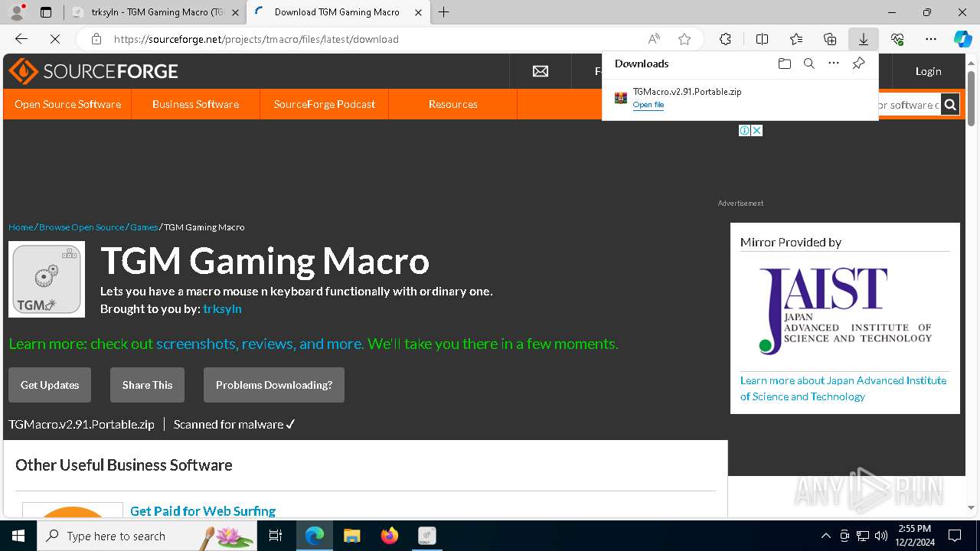Click the TGM Gaming Macro project icon
This screenshot has width=980, height=551.
(47, 279)
